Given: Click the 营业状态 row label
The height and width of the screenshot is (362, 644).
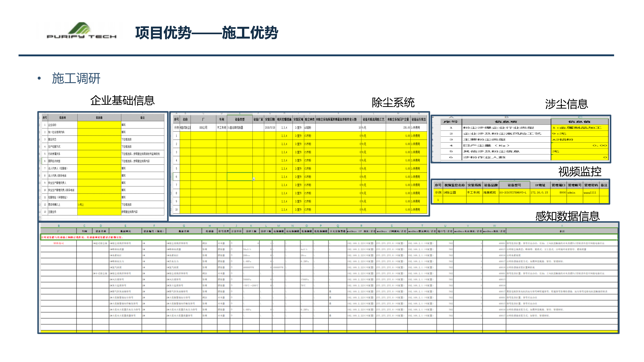Looking at the screenshot, I should coord(52,139).
